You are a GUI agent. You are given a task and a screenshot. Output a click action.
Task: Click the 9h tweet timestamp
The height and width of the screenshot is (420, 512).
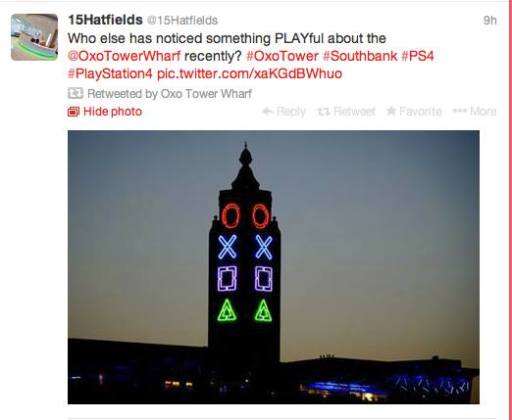coord(490,20)
